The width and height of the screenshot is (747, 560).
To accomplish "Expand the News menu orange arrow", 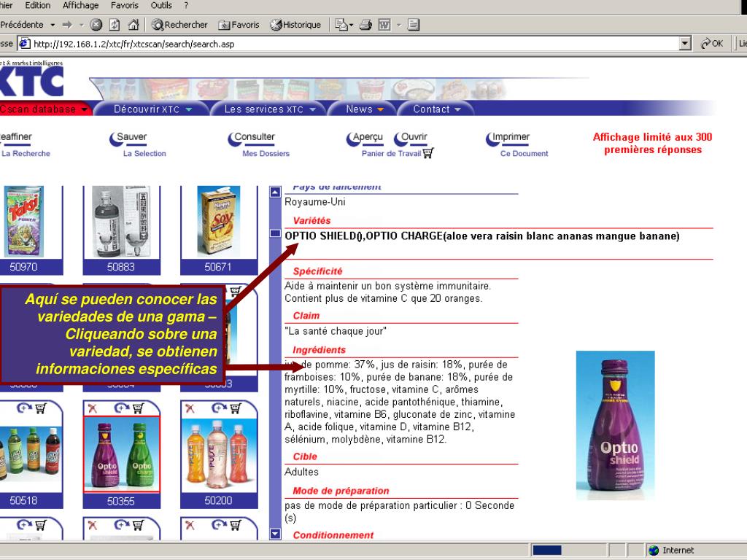I will click(x=380, y=109).
